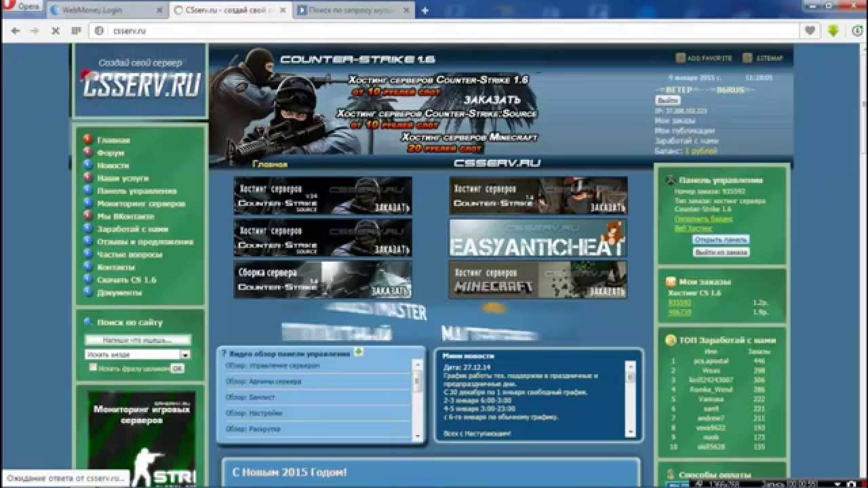Image resolution: width=868 pixels, height=488 pixels.
Task: Switch to the CSserv.ru tab
Action: pos(230,10)
